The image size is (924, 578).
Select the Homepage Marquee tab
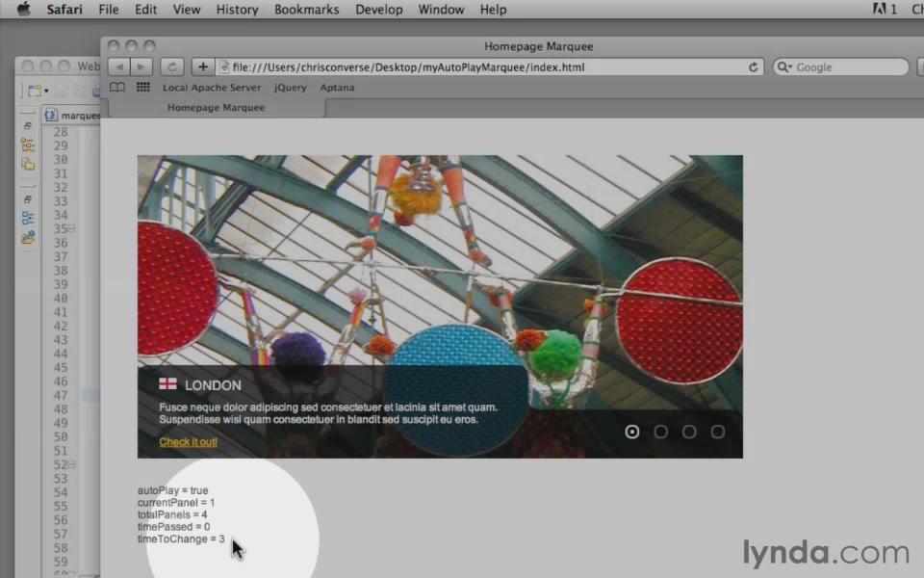pyautogui.click(x=216, y=107)
